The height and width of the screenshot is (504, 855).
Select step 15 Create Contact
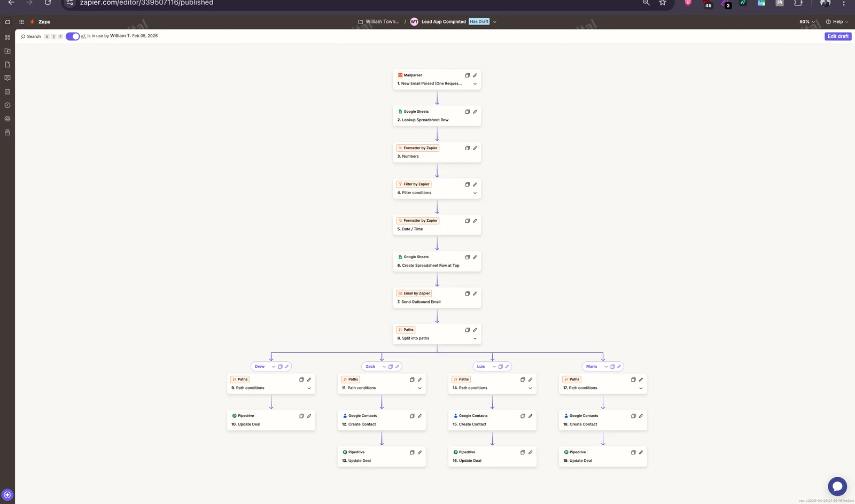(492, 420)
